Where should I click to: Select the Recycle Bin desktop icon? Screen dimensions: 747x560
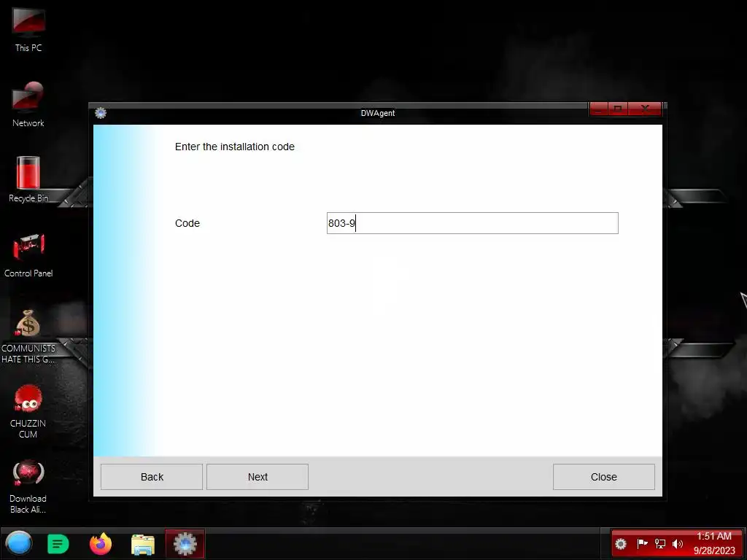pos(28,179)
